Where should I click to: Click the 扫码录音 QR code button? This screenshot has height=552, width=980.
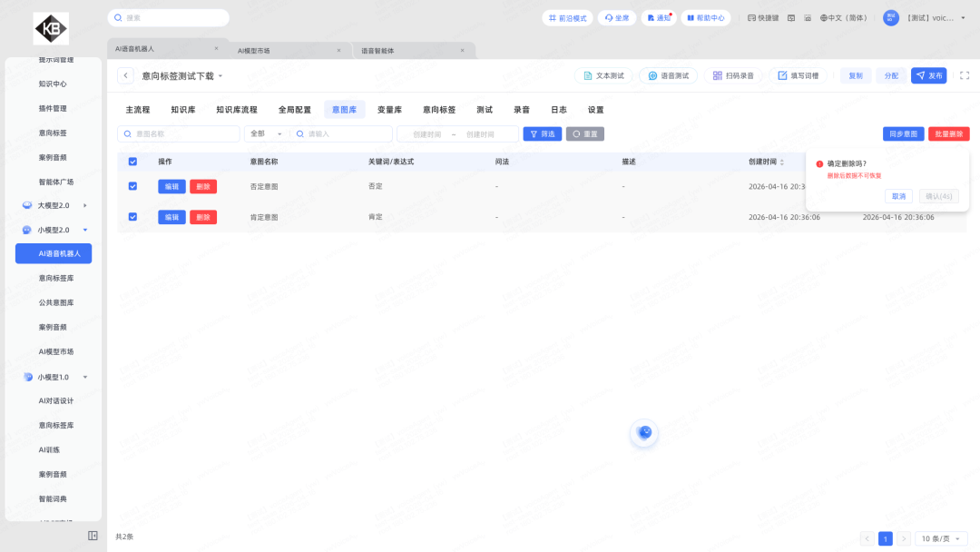733,76
